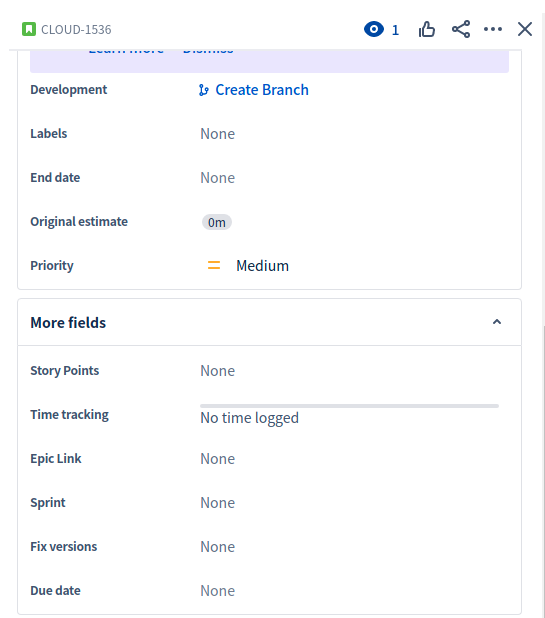Click the orange Medium priority icon
The width and height of the screenshot is (545, 618).
[x=214, y=266]
